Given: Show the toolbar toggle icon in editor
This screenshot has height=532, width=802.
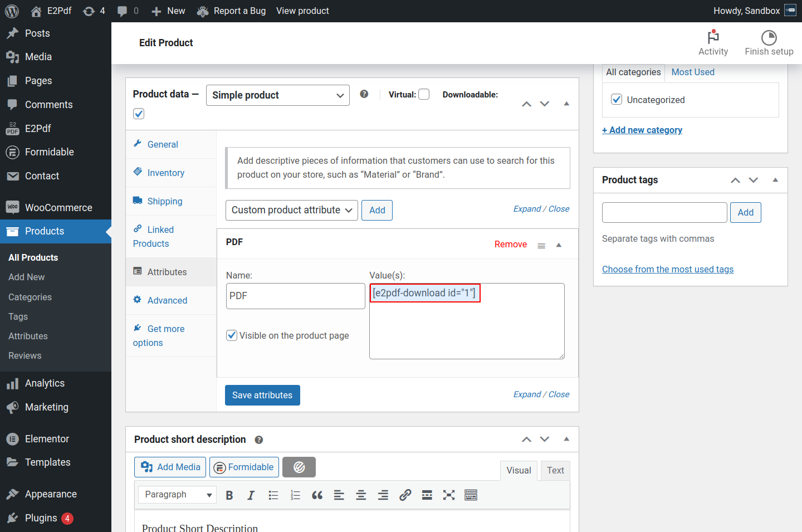Looking at the screenshot, I should [471, 495].
